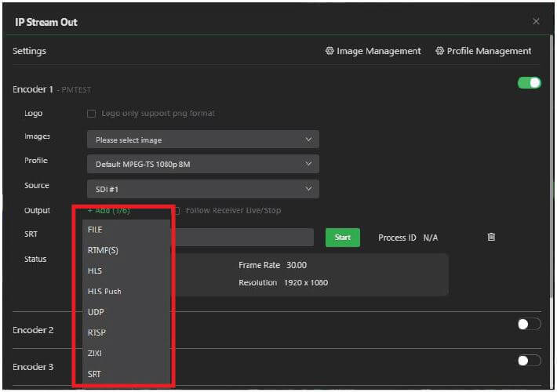This screenshot has width=557, height=392.
Task: Click the + Add (1/6) output link
Action: click(x=109, y=211)
